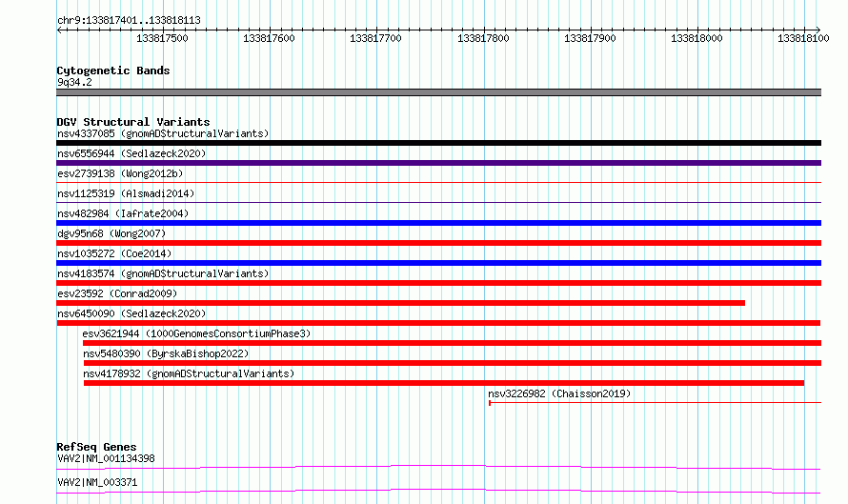The height and width of the screenshot is (504, 848).
Task: Open gene VAV2|NM_003371 label
Action: tap(97, 482)
